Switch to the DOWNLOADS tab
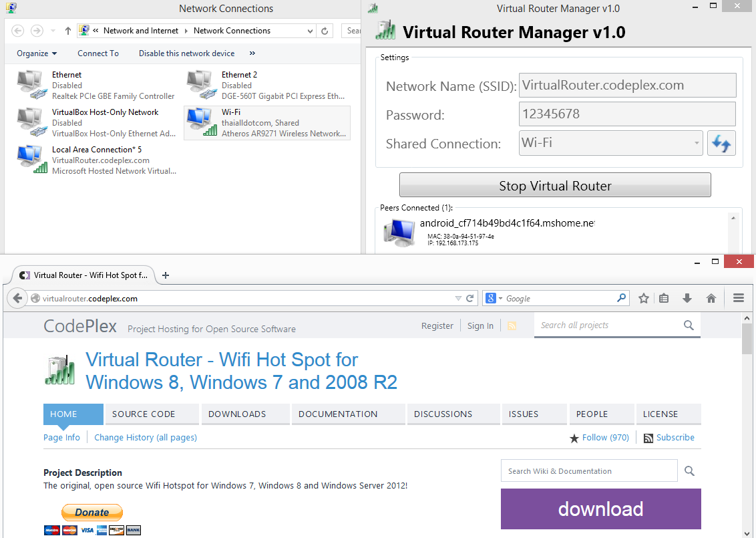The height and width of the screenshot is (538, 756). click(237, 414)
